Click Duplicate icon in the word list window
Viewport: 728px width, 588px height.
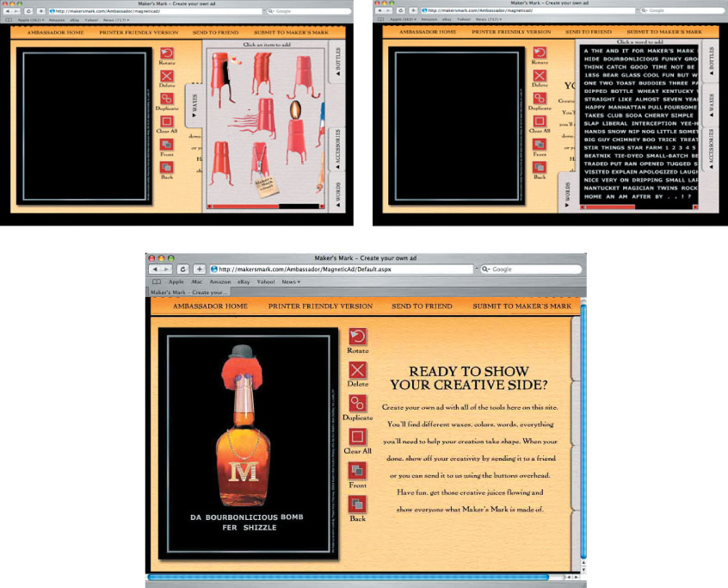(x=540, y=98)
